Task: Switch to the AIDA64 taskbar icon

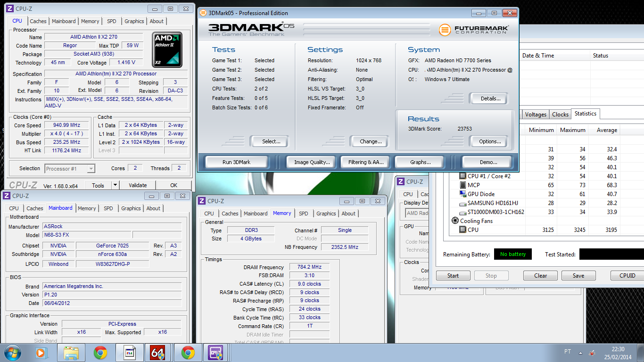Action: click(x=158, y=353)
